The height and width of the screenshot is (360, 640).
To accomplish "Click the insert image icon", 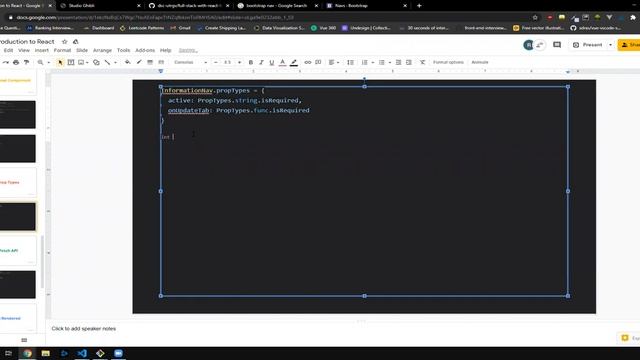I will pos(81,62).
